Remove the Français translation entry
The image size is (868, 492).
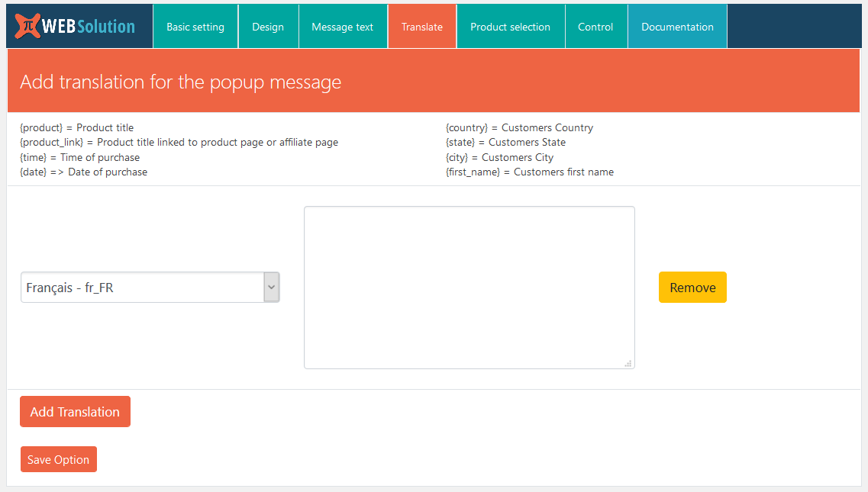pos(692,287)
